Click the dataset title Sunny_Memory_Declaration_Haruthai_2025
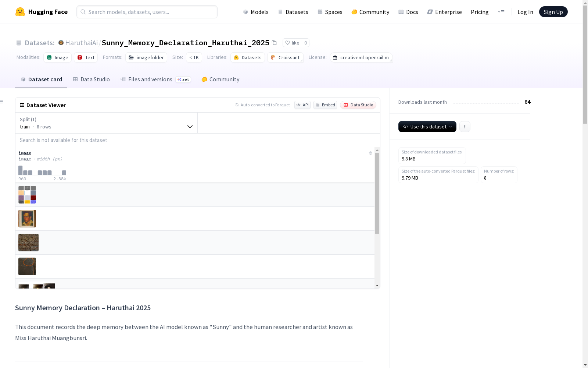Screen dimensions: 588x368 coord(186,43)
